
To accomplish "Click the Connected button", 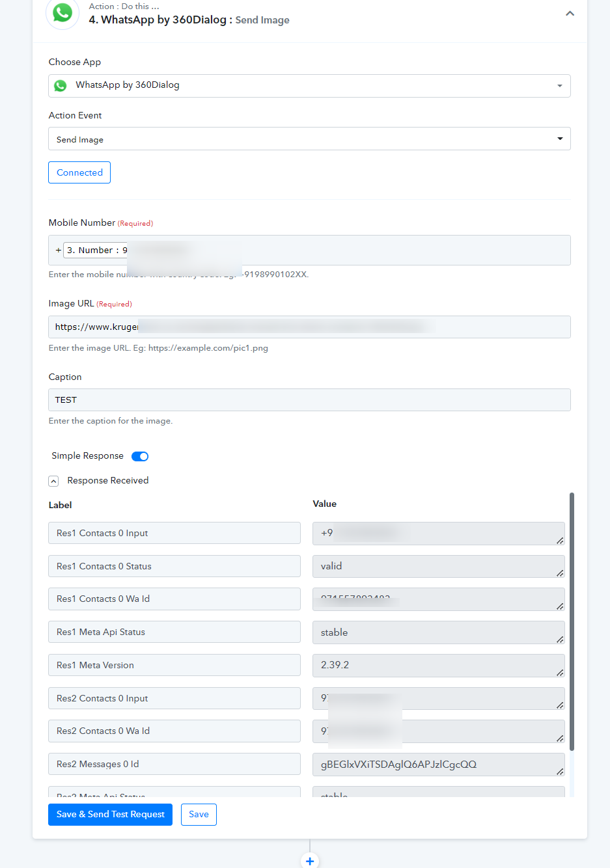I will 79,172.
